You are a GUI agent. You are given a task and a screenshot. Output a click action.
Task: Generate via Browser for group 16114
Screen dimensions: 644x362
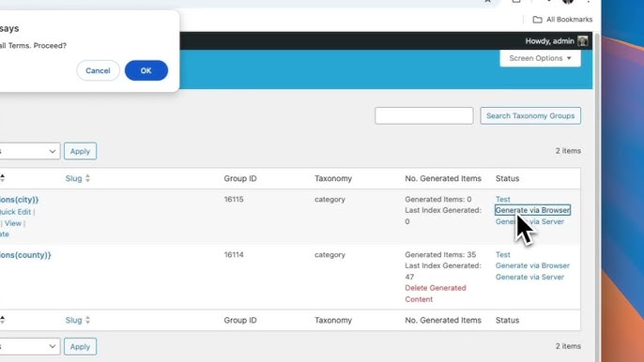pyautogui.click(x=532, y=265)
